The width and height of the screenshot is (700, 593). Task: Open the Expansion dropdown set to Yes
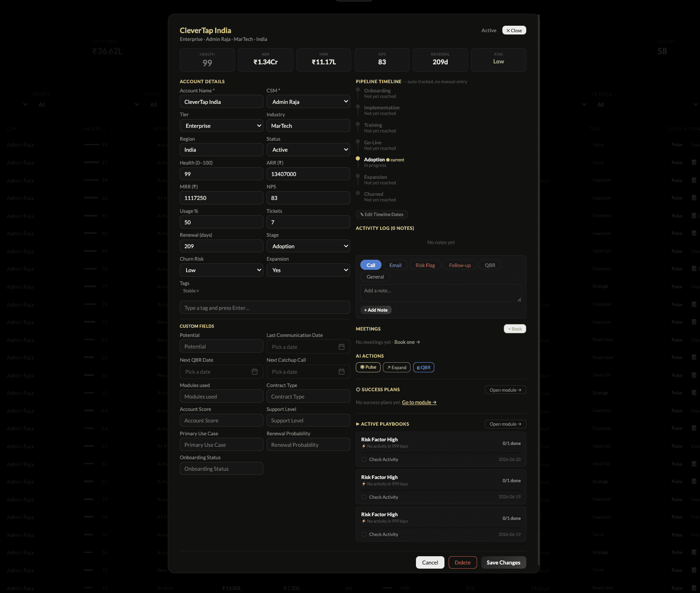[308, 270]
